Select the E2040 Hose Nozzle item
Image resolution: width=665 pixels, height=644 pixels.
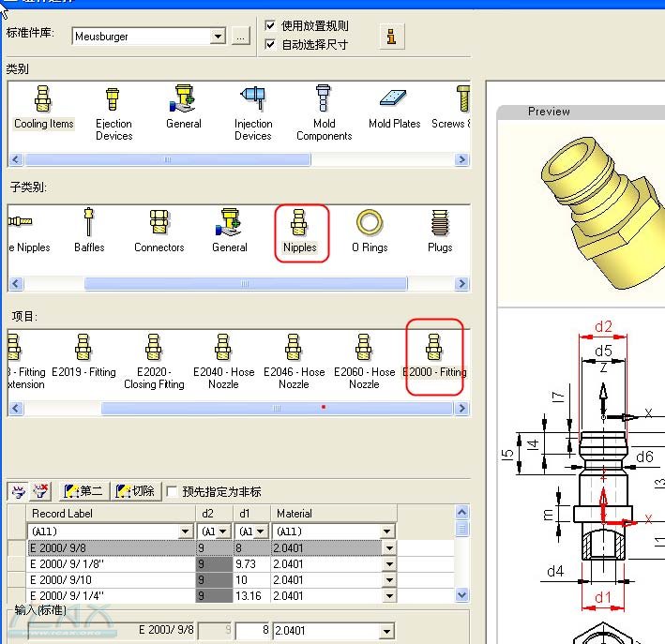[223, 363]
